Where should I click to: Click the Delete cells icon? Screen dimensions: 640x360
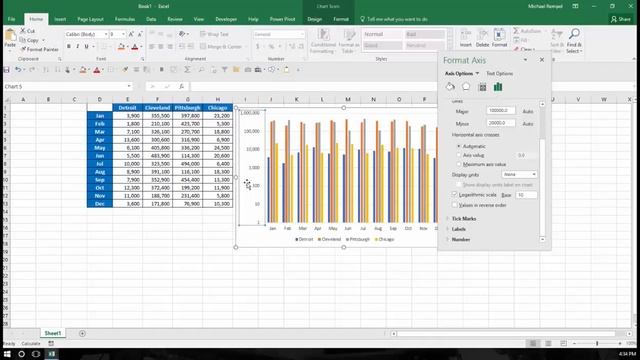tap(482, 38)
